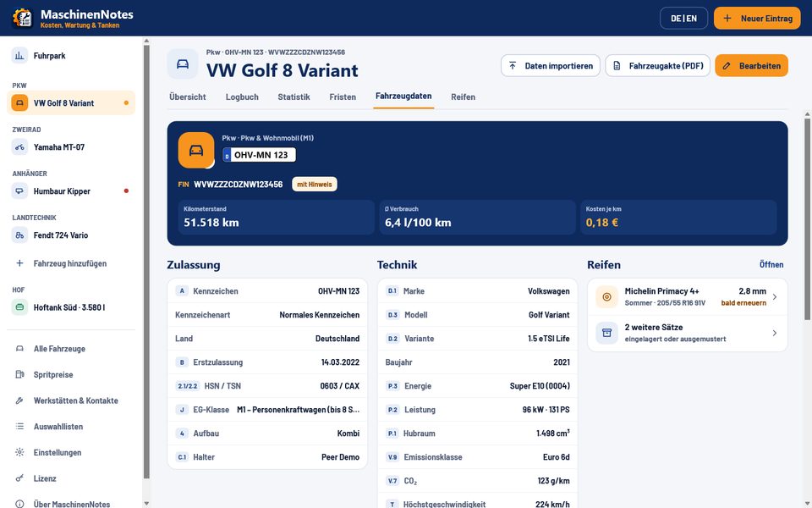This screenshot has height=508, width=812.
Task: Switch to the Logbuch tab
Action: click(x=242, y=97)
